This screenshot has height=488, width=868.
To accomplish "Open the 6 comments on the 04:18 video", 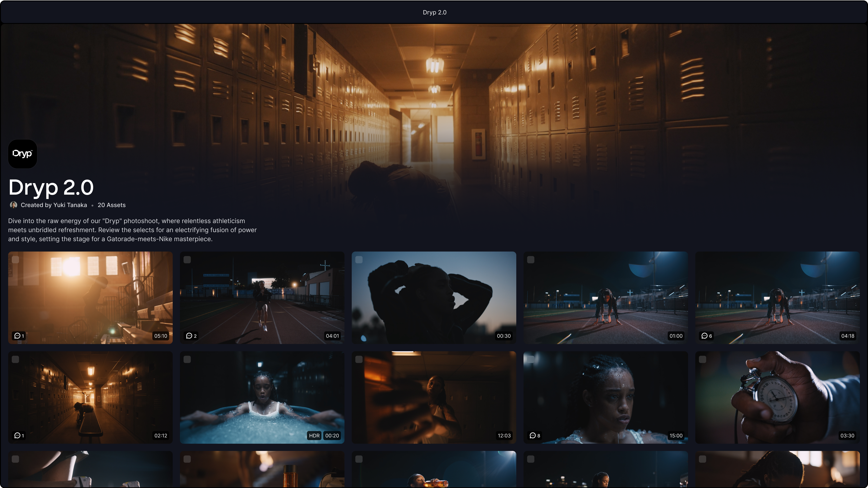I will click(x=707, y=336).
